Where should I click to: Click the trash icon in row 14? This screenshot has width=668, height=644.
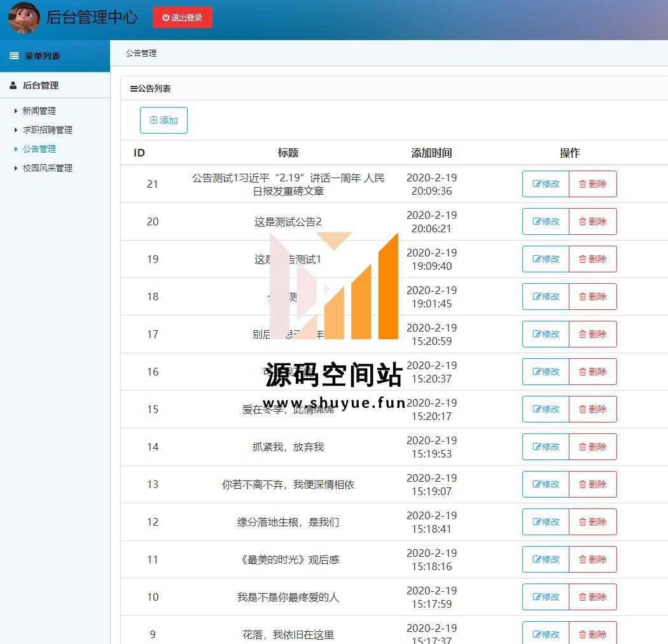(x=582, y=447)
